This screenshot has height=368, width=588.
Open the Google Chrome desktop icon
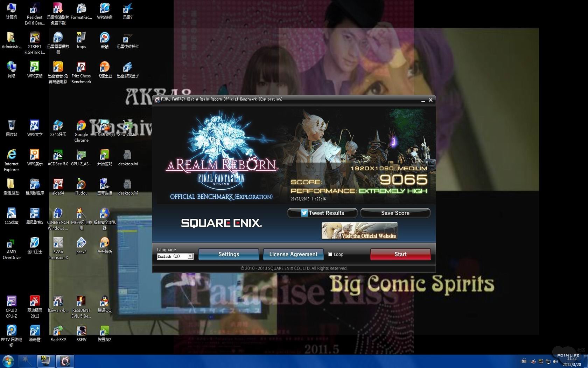point(81,131)
